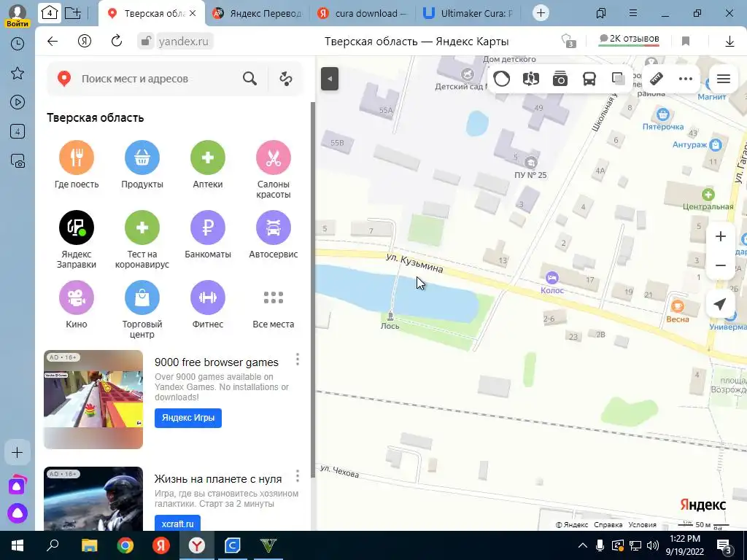Viewport: 747px width, 560px height.
Task: Open the Windows Start menu
Action: pos(18,545)
